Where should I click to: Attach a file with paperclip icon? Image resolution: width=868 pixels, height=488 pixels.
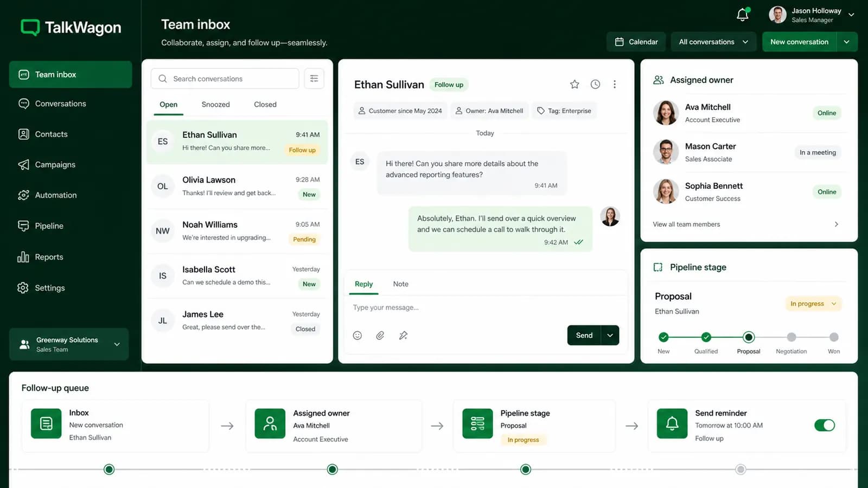coord(380,336)
